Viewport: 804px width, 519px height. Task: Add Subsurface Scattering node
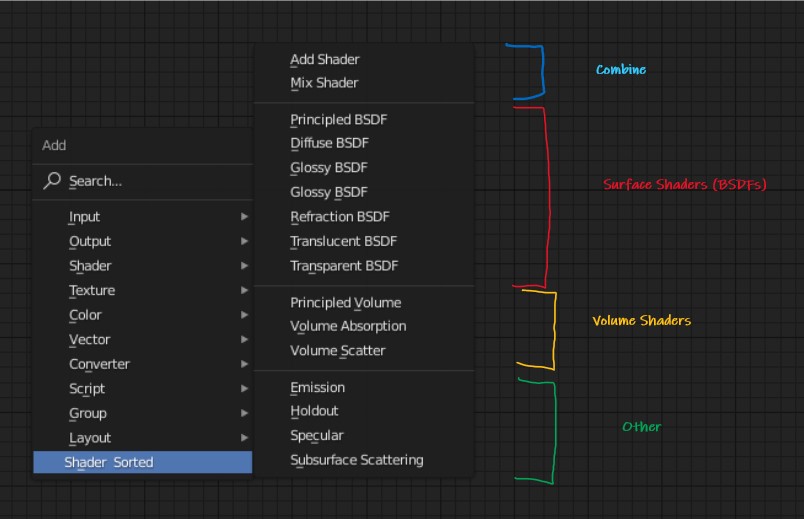click(364, 460)
